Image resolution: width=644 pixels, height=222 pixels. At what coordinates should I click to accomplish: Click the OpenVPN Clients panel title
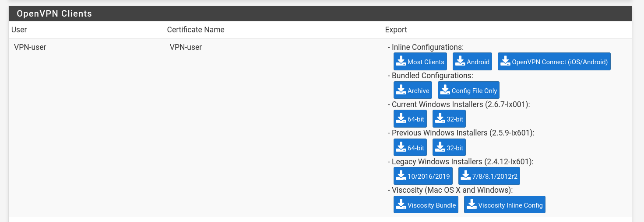coord(54,14)
